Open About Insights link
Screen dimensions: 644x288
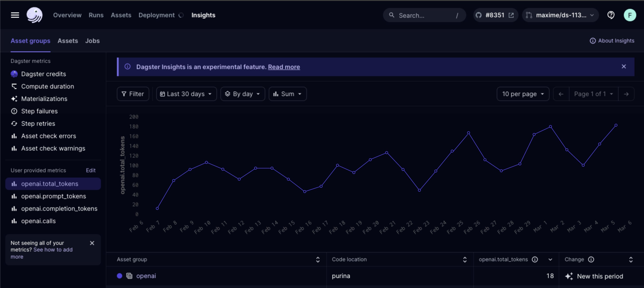point(612,41)
